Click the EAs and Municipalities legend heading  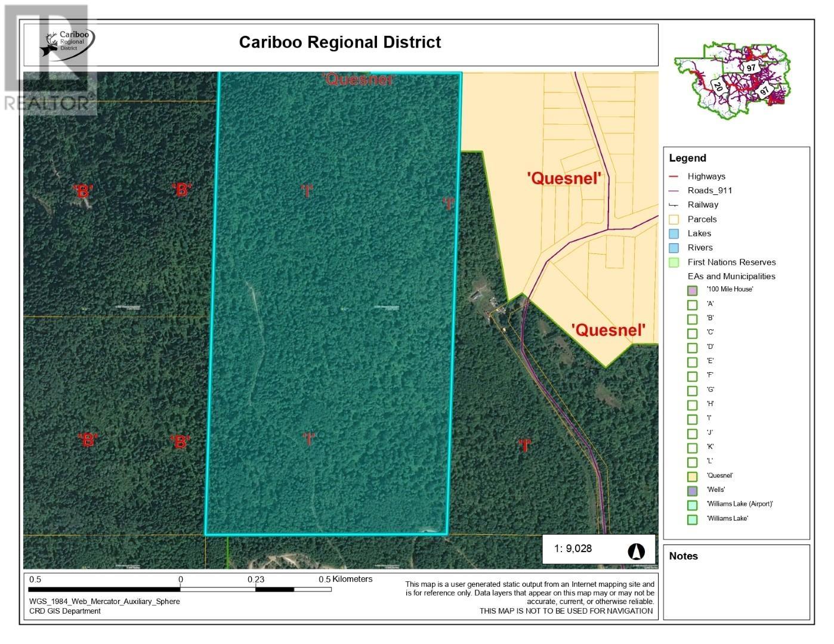pos(731,277)
